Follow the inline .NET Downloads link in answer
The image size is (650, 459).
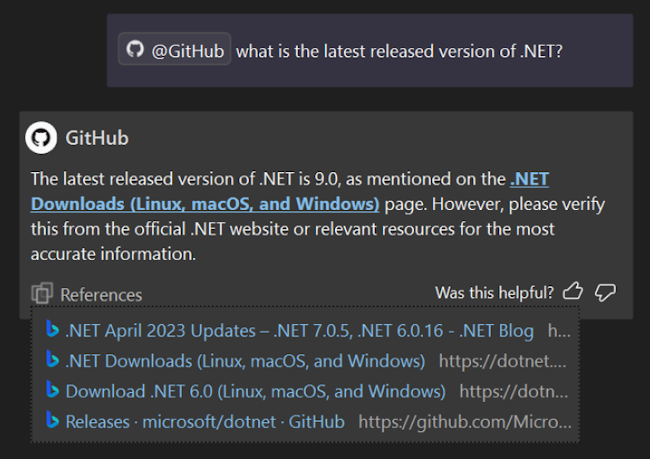coord(204,204)
